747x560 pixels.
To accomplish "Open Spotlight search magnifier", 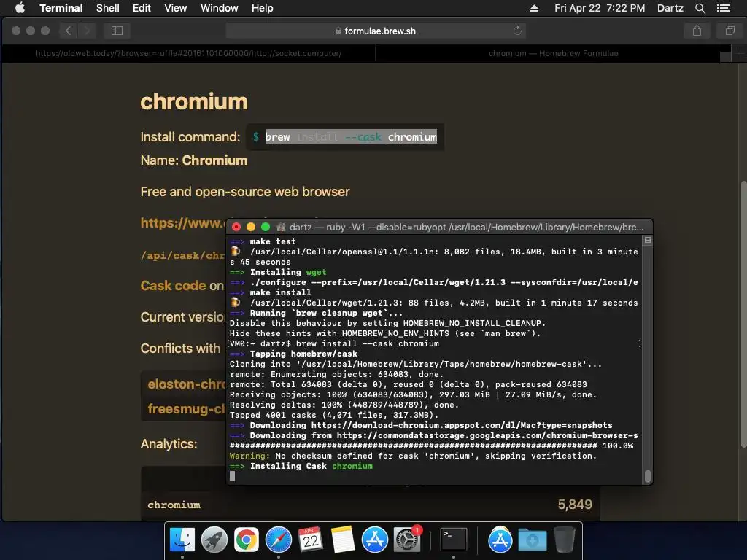I will coord(700,8).
